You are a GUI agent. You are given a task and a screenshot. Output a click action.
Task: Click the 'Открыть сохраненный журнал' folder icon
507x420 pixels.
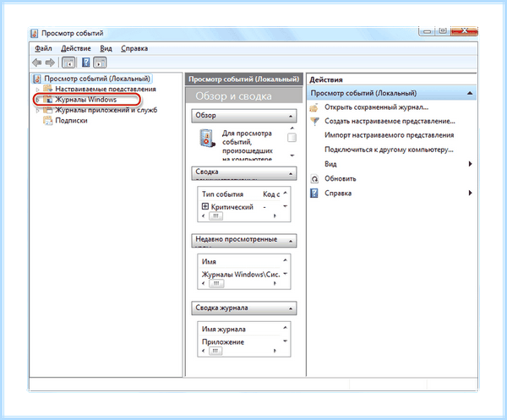314,107
